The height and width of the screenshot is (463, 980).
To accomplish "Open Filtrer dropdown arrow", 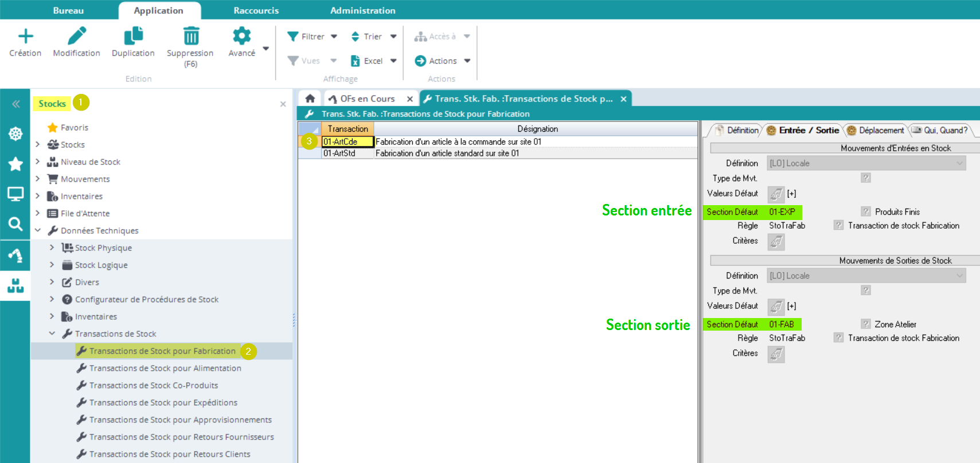I will [334, 37].
